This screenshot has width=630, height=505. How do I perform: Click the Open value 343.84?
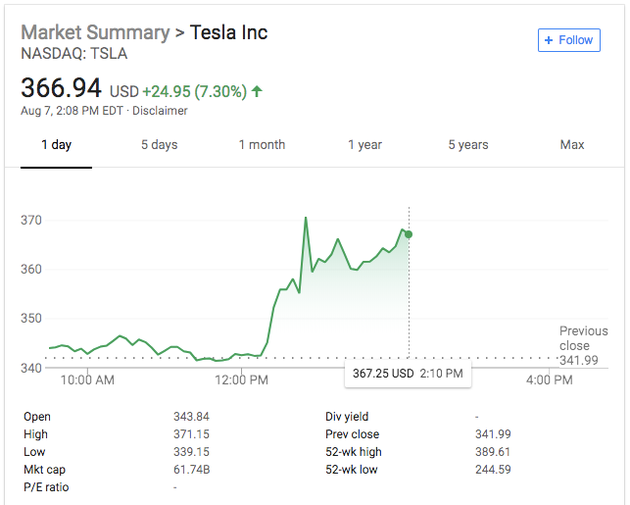coord(191,417)
